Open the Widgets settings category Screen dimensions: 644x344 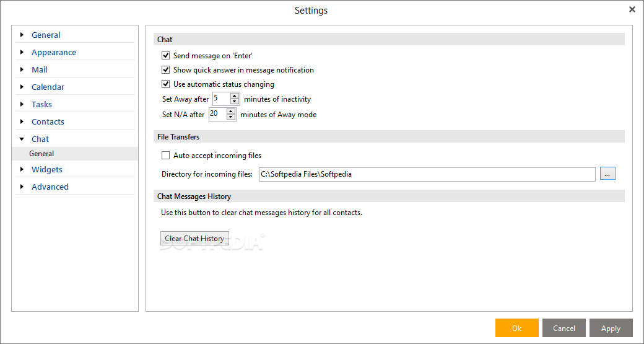[x=47, y=169]
